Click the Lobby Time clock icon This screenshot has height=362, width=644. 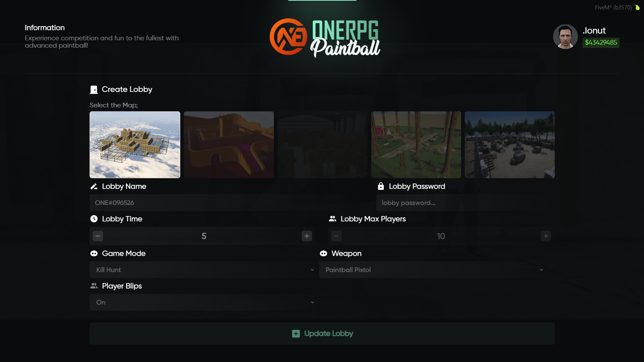(94, 219)
